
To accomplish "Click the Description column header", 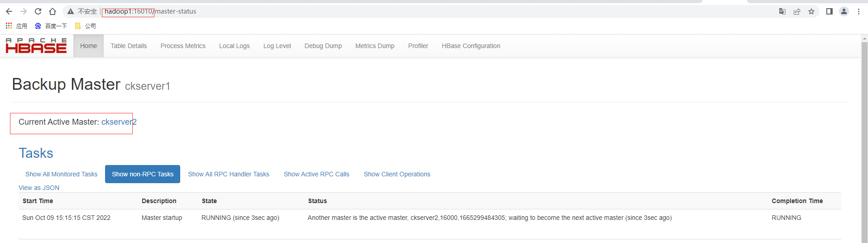I will point(159,201).
